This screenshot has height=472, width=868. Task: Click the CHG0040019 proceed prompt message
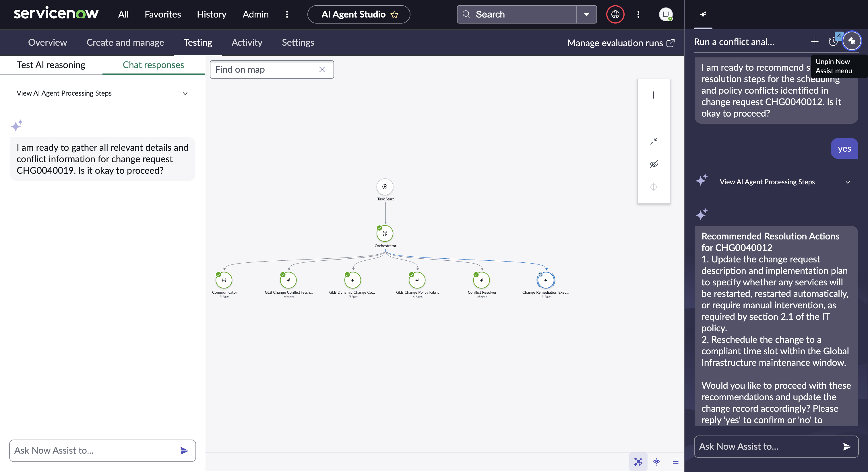(102, 159)
